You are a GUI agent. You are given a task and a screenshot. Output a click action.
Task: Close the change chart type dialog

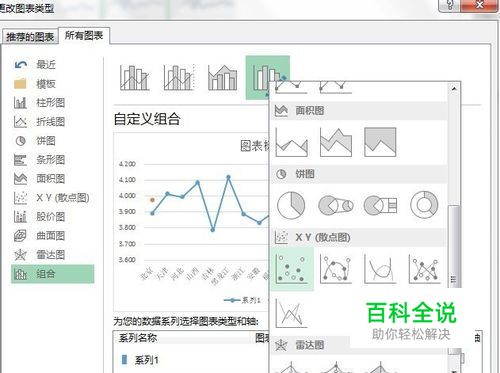(x=479, y=5)
